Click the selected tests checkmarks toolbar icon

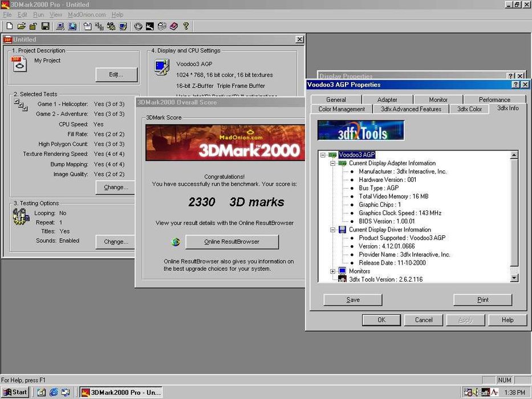click(99, 26)
